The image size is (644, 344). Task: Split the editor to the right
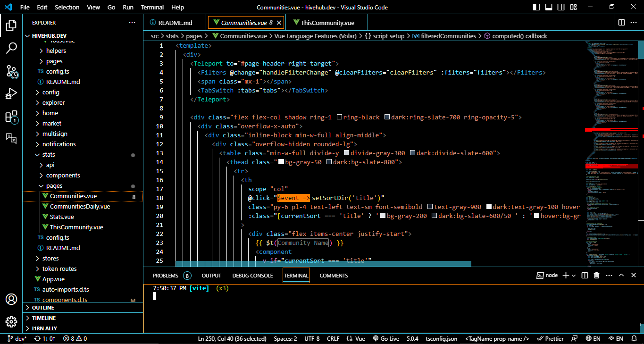pyautogui.click(x=621, y=23)
